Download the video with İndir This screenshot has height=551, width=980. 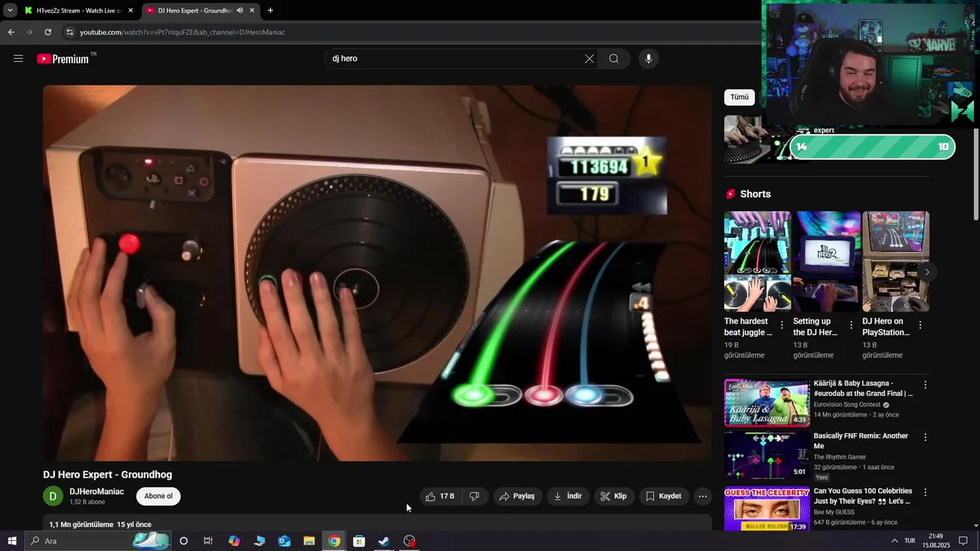click(x=568, y=496)
